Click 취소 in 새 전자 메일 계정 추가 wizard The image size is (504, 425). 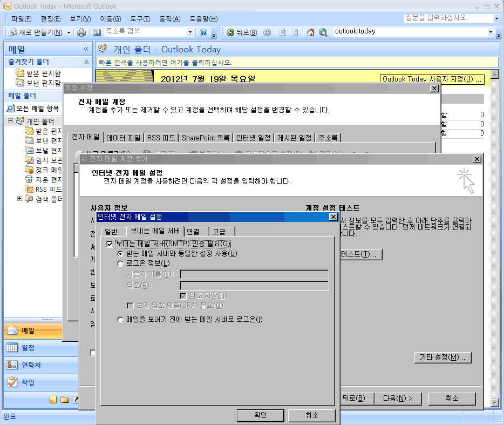[452, 399]
